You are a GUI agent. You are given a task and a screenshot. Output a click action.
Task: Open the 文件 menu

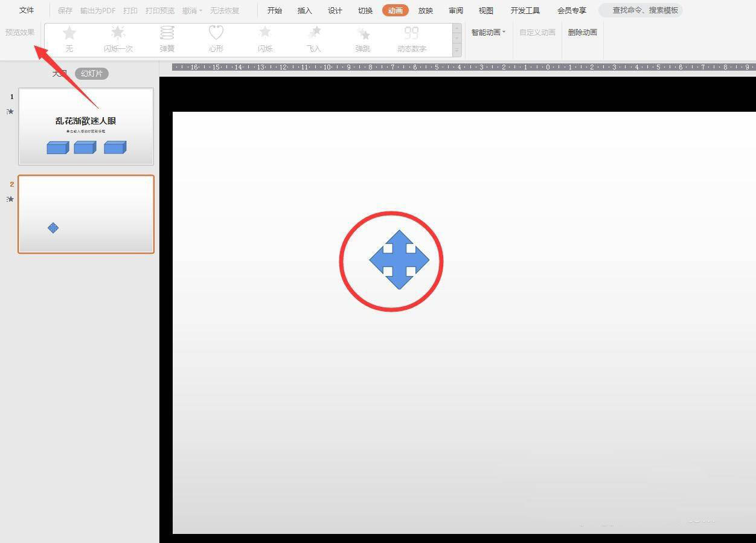[x=27, y=10]
